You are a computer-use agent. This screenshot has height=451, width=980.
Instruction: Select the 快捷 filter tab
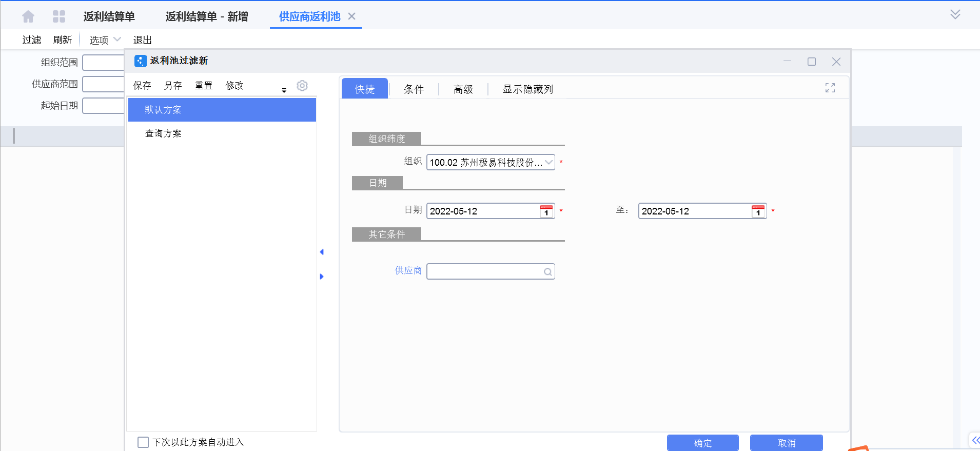tap(365, 89)
